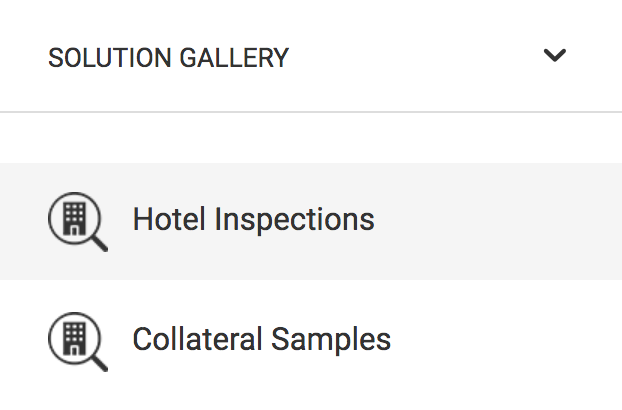622x410 pixels.
Task: Open the Collateral Samples solution
Action: (262, 339)
